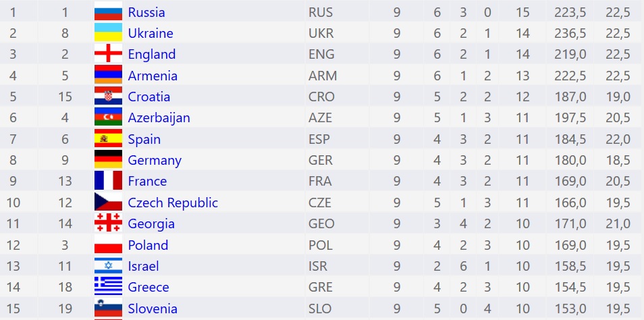Click the England flag icon
The height and width of the screenshot is (320, 644).
pyautogui.click(x=108, y=53)
